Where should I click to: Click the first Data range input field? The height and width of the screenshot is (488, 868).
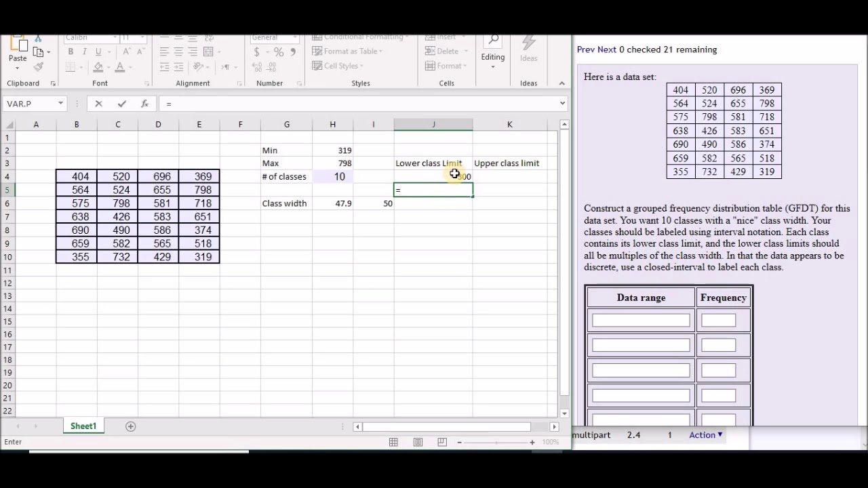pyautogui.click(x=641, y=321)
